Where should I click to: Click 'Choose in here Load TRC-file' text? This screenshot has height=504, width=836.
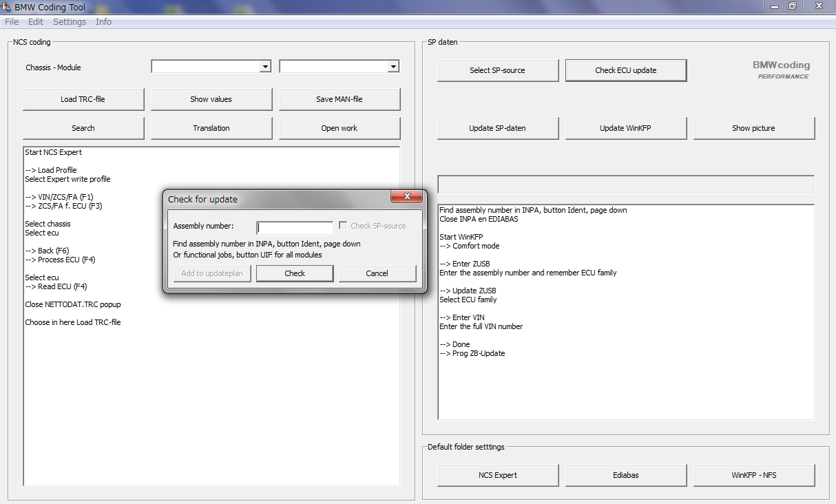point(73,322)
